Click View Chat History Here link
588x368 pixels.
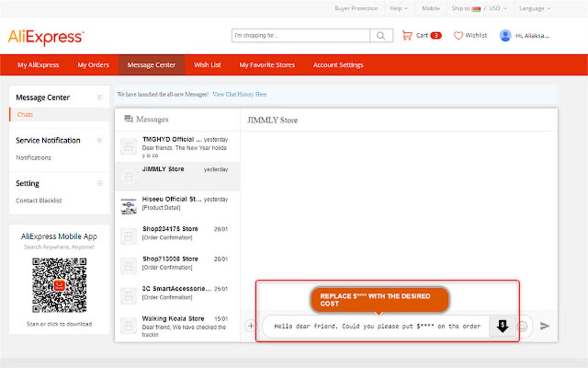(240, 95)
